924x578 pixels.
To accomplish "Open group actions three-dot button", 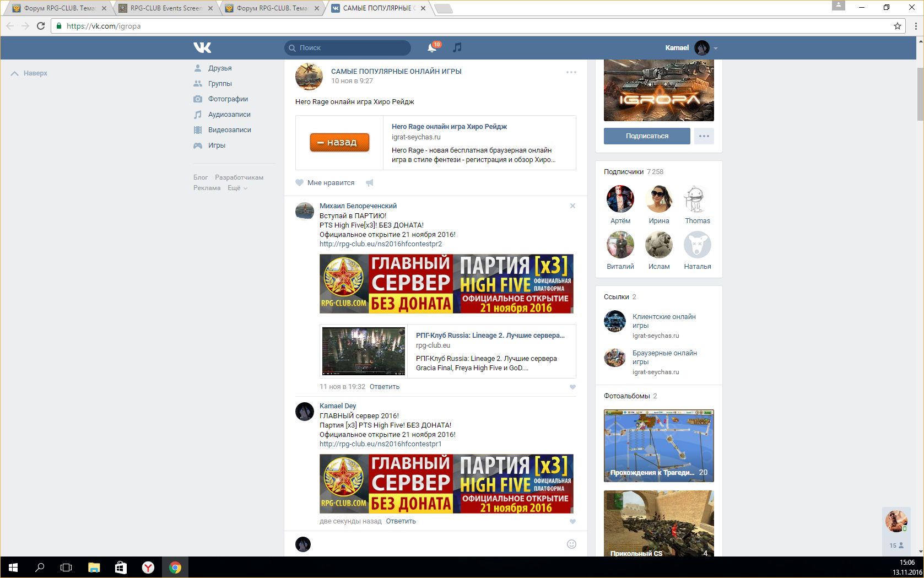I will [704, 136].
